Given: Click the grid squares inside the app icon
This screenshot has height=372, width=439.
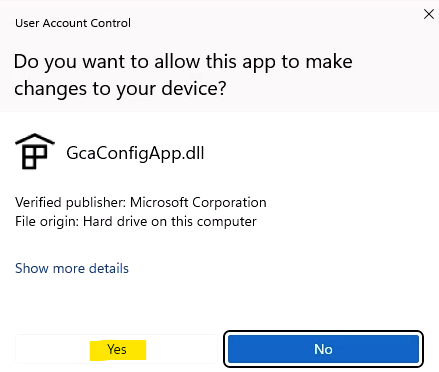Looking at the screenshot, I should click(34, 157).
